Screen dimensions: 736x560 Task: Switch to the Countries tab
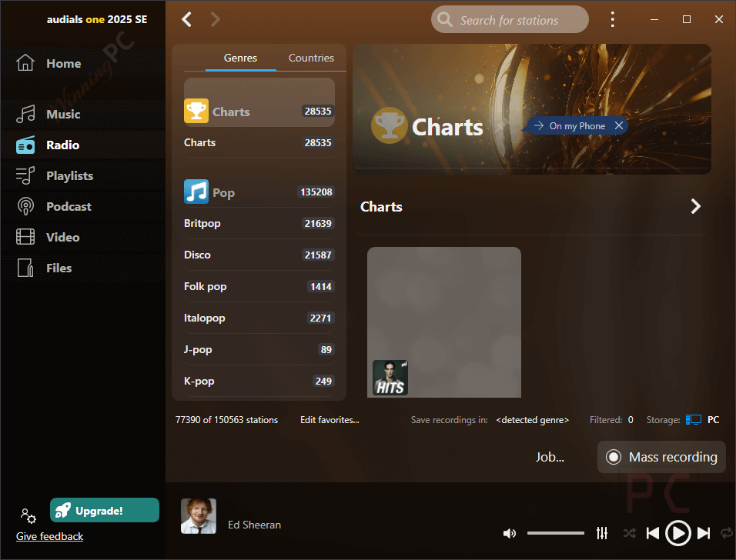(x=311, y=58)
